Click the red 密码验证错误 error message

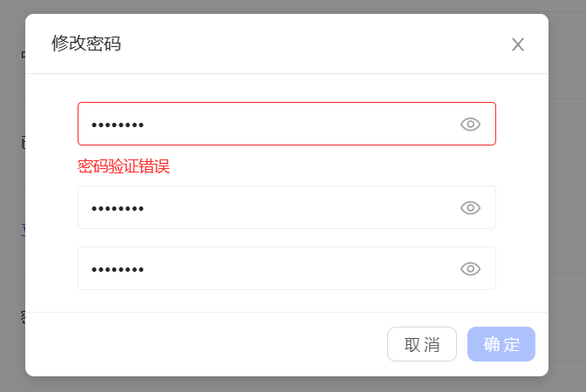pos(123,166)
